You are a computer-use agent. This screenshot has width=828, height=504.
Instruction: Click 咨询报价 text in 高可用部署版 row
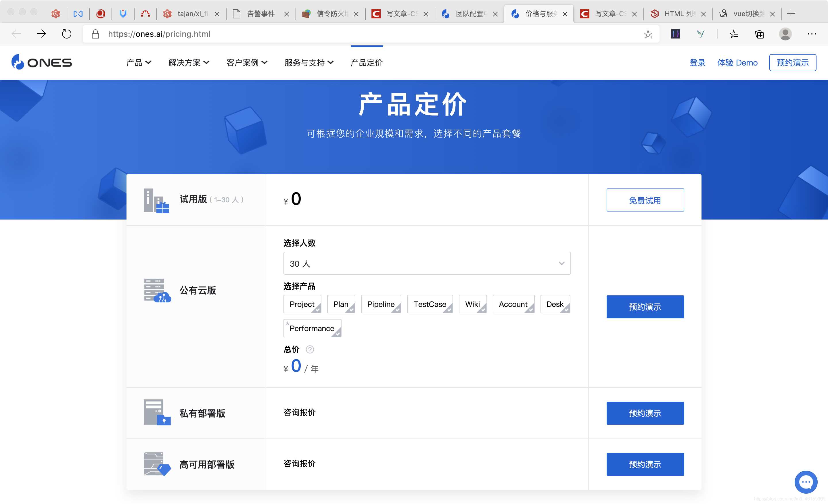pyautogui.click(x=299, y=464)
